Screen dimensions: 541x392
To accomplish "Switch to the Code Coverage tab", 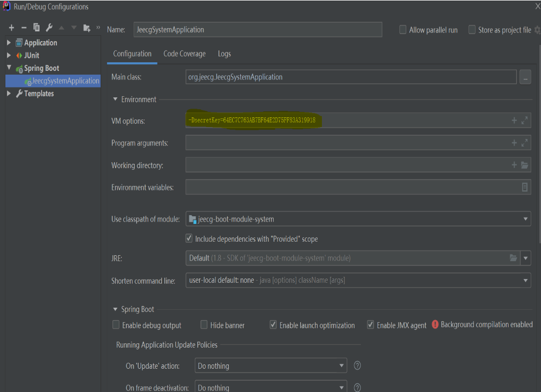I will [184, 54].
